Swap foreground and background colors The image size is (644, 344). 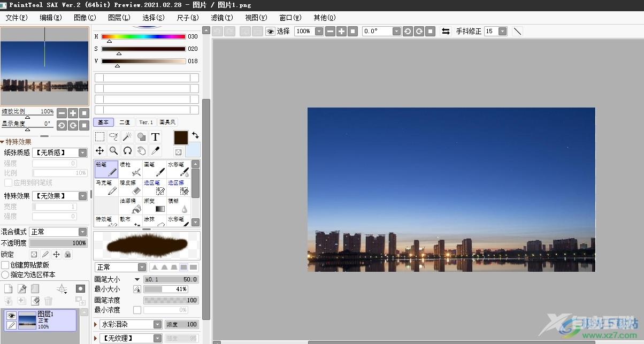(x=195, y=136)
